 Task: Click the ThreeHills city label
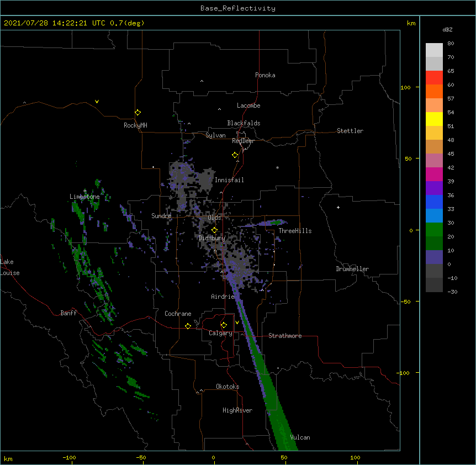pyautogui.click(x=295, y=231)
